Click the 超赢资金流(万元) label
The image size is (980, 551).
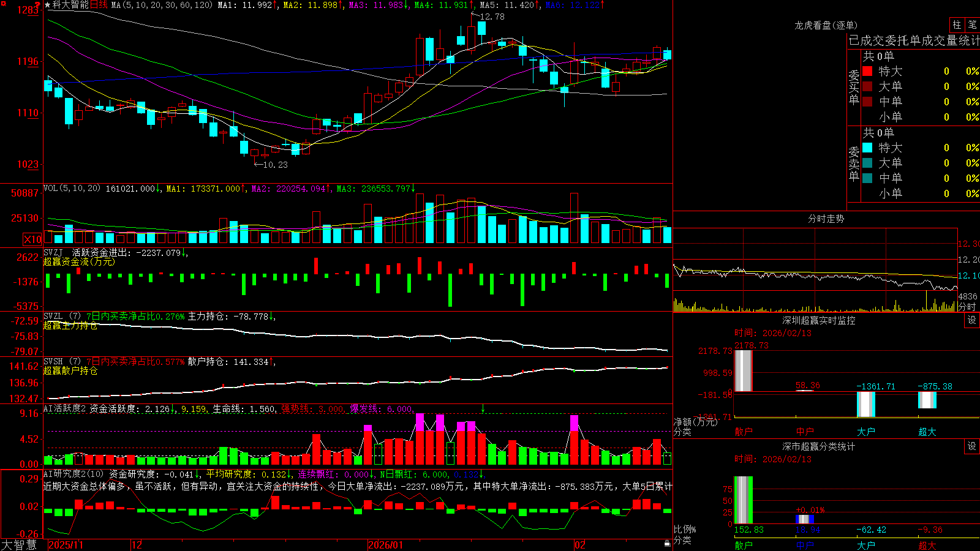point(79,261)
